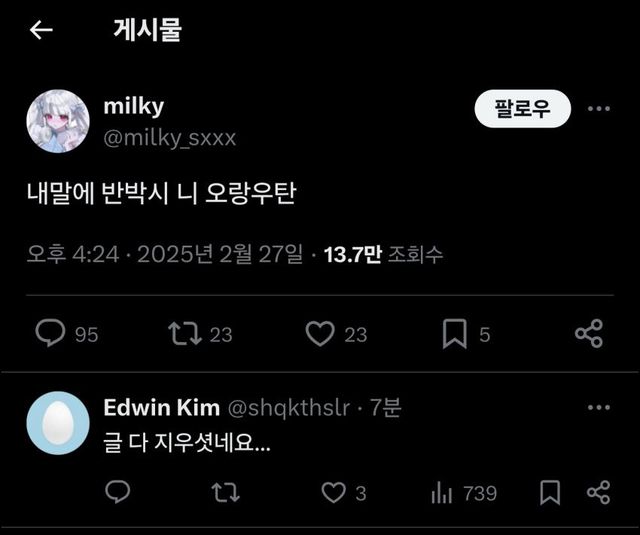This screenshot has width=640, height=535.
Task: Open more options menu on Edwin Kim's reply
Action: click(x=599, y=407)
